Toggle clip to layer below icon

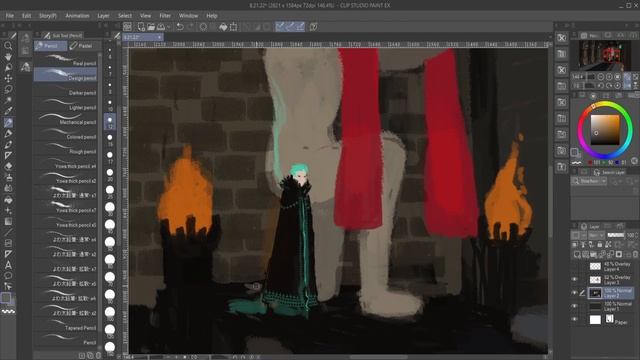(575, 244)
